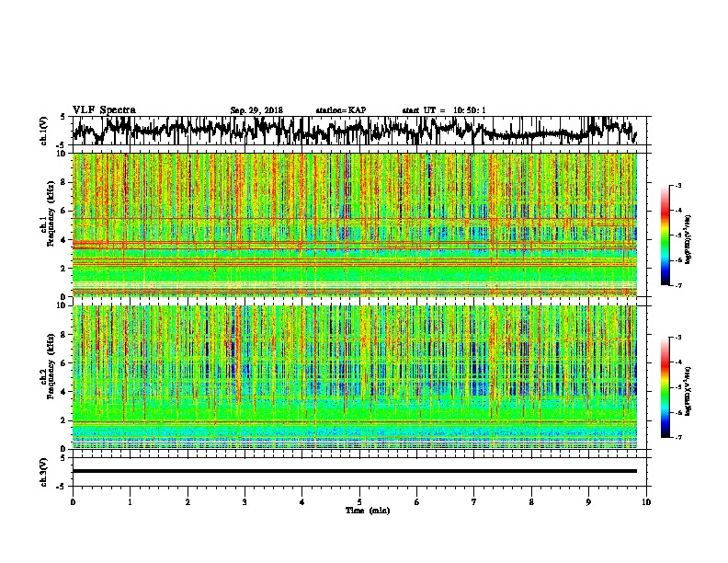This screenshot has width=728, height=563.
Task: Click time axis tick label "1"
Action: pyautogui.click(x=130, y=502)
